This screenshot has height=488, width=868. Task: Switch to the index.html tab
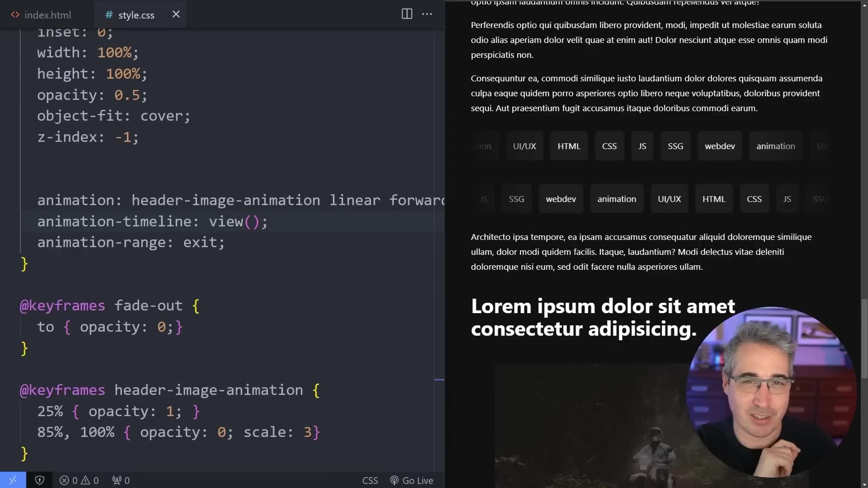(47, 15)
